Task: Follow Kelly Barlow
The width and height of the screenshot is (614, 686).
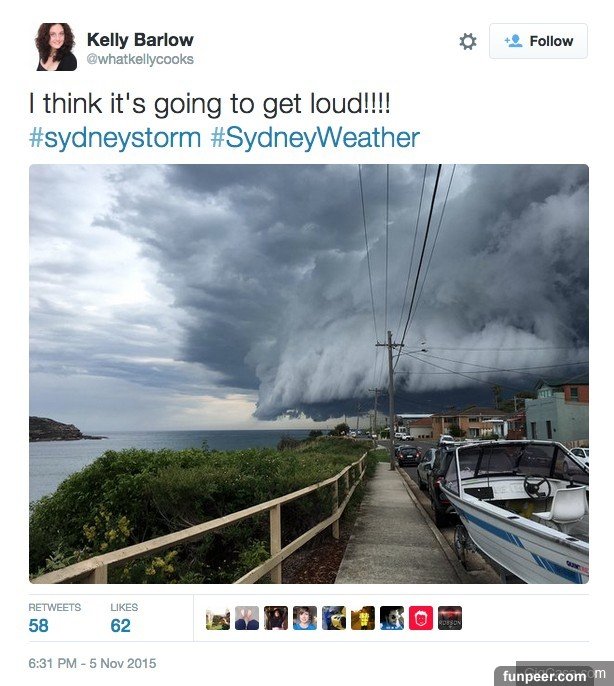Action: click(x=538, y=41)
